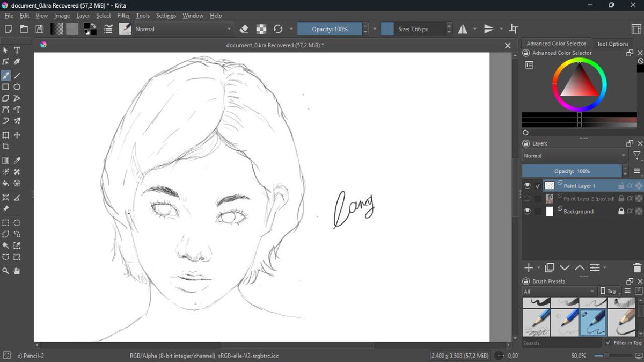The width and height of the screenshot is (644, 362).
Task: Delete layer using trash icon
Action: pos(637,267)
